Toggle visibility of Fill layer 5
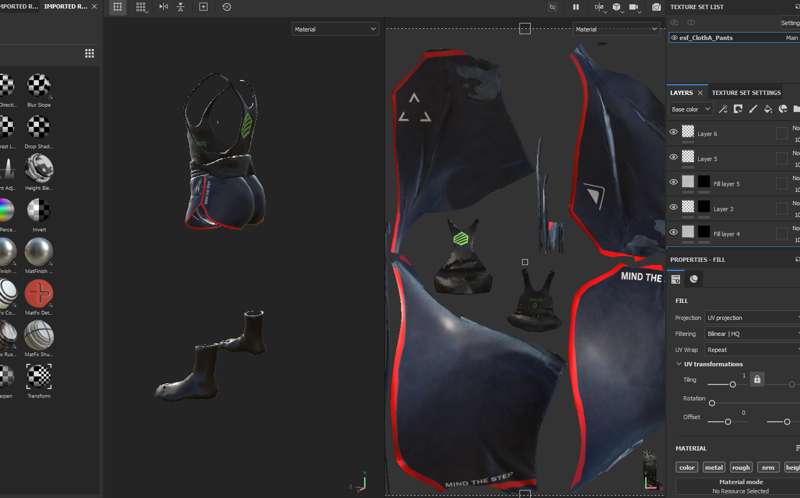The width and height of the screenshot is (800, 498). [673, 182]
